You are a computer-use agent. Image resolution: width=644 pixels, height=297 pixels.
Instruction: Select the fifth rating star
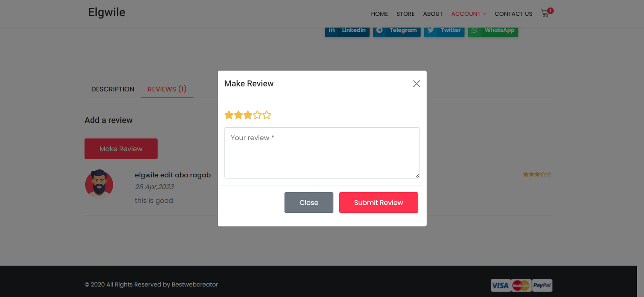[x=266, y=115]
